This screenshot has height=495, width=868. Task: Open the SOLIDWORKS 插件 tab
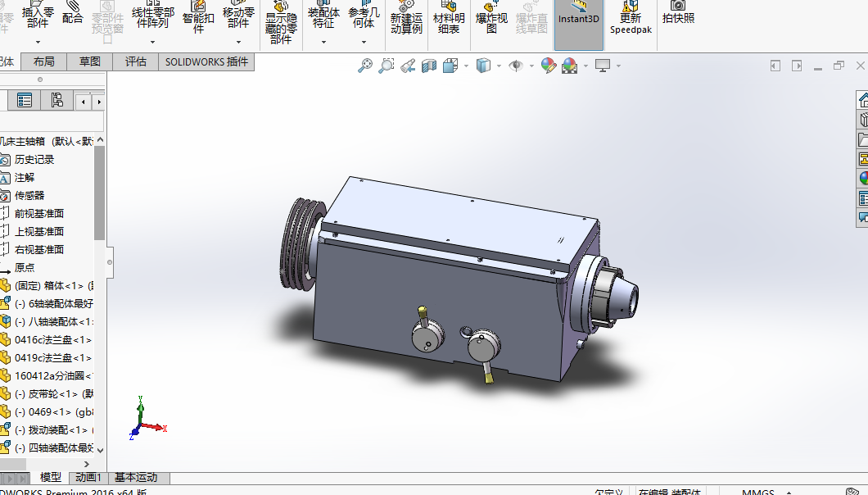(x=206, y=61)
